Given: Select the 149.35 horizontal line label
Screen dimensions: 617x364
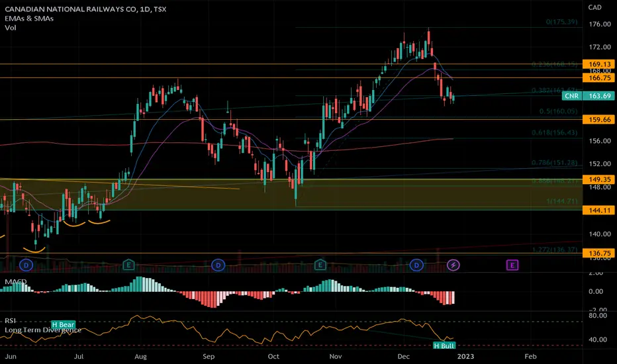Looking at the screenshot, I should click(598, 179).
